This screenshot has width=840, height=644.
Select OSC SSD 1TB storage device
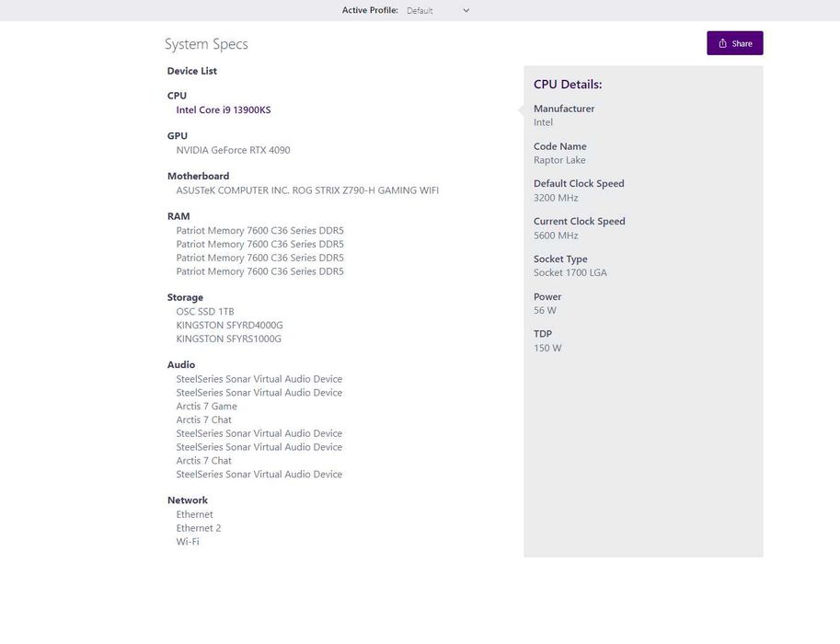coord(205,311)
